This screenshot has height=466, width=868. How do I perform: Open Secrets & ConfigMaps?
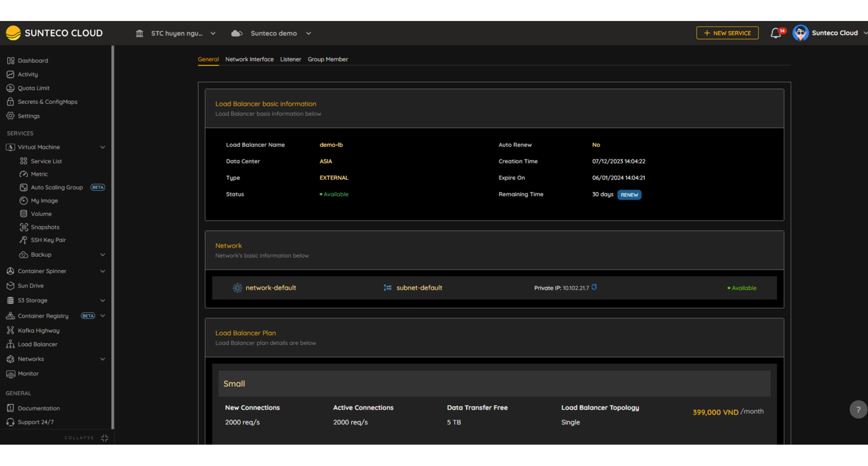pyautogui.click(x=47, y=102)
